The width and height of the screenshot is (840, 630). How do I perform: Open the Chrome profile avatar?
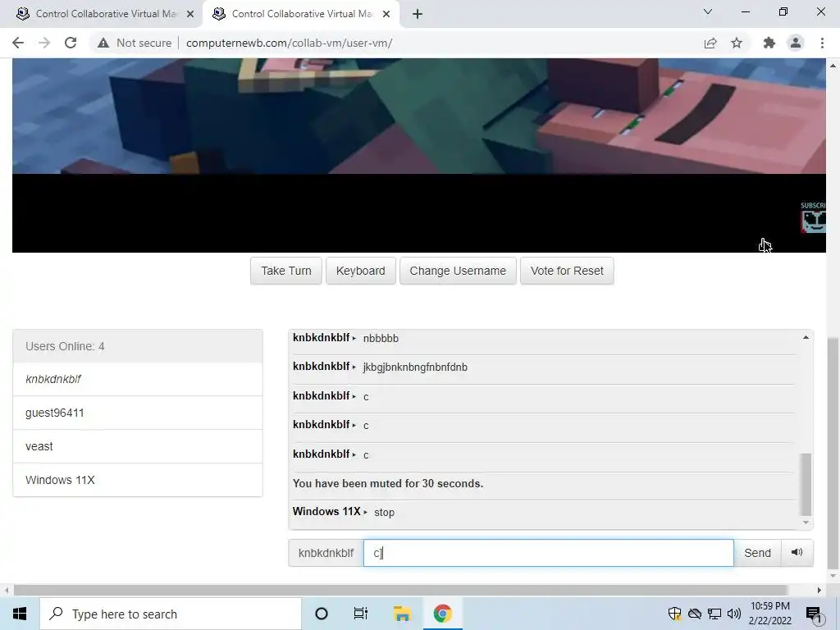coord(796,43)
